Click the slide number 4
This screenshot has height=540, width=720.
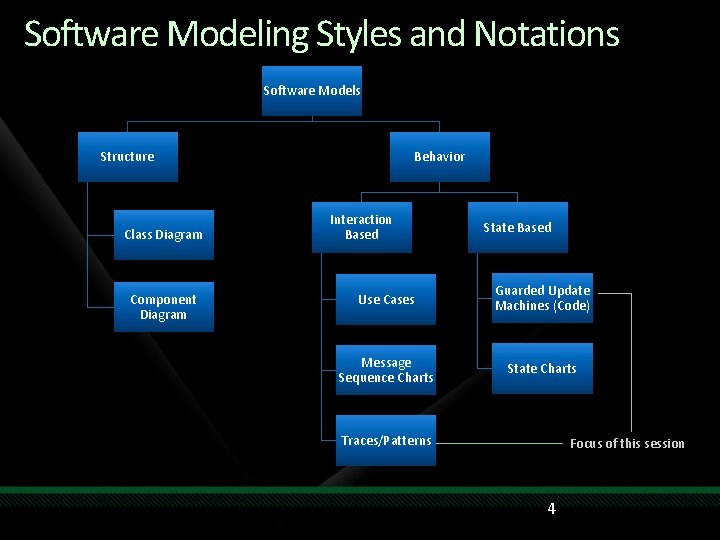551,509
